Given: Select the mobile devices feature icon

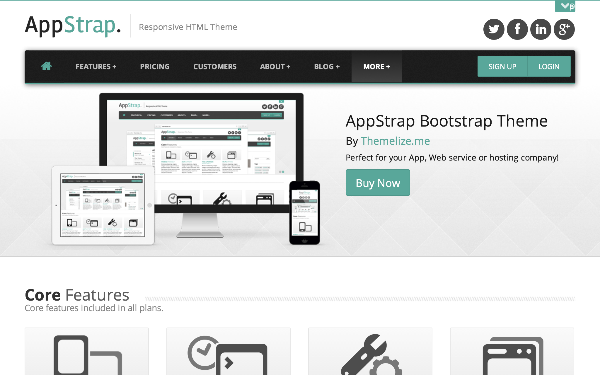Looking at the screenshot, I should pyautogui.click(x=87, y=354).
